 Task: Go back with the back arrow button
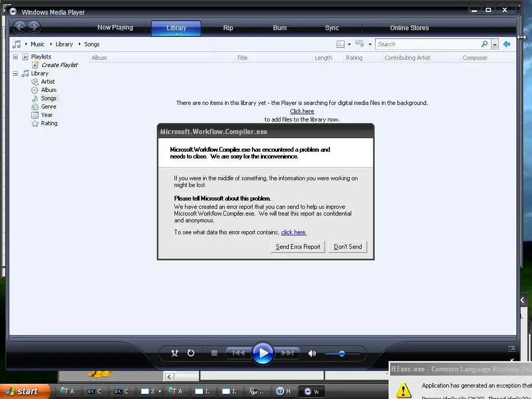click(x=19, y=27)
